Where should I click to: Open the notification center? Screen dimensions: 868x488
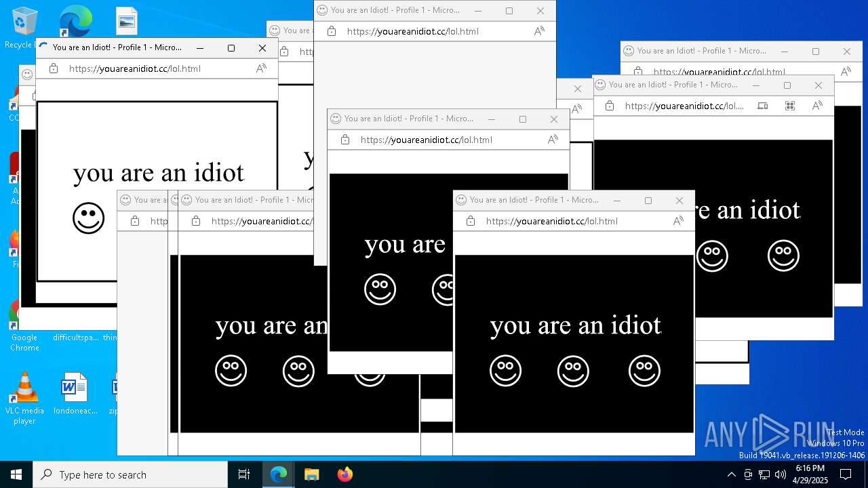coord(846,474)
